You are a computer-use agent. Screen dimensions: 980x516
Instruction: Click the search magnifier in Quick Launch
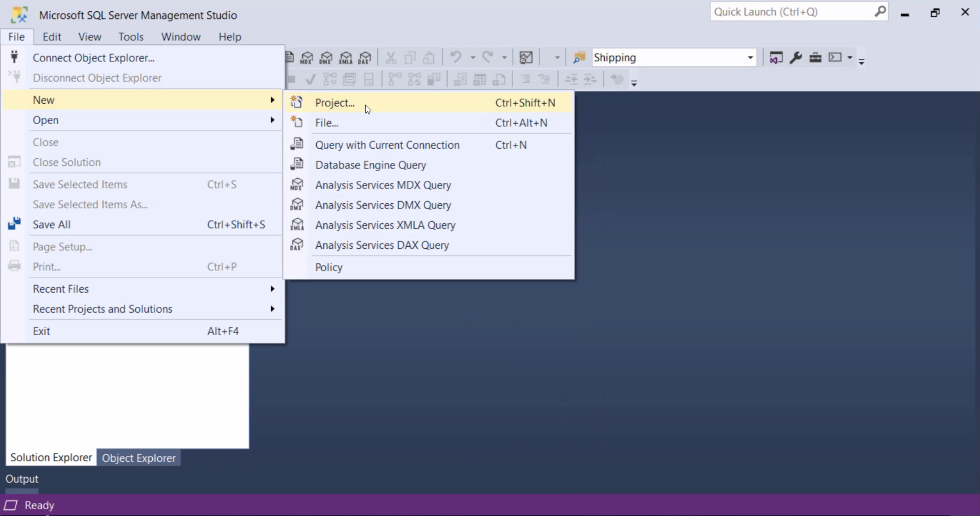(x=880, y=12)
